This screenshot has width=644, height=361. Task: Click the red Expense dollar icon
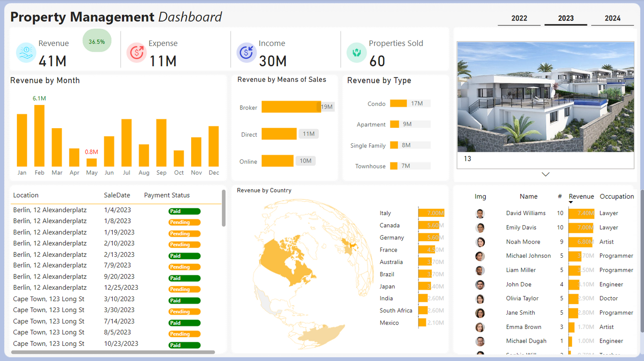pyautogui.click(x=136, y=53)
